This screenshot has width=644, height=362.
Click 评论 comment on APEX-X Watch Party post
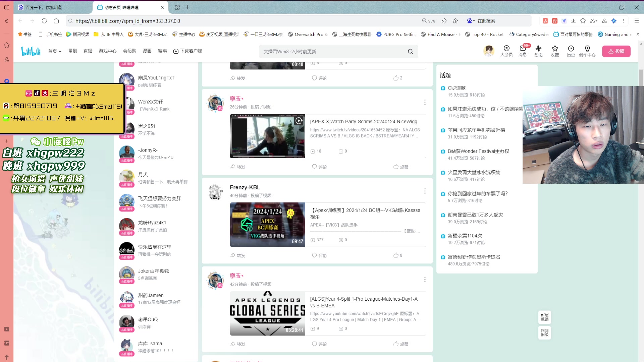tap(319, 167)
